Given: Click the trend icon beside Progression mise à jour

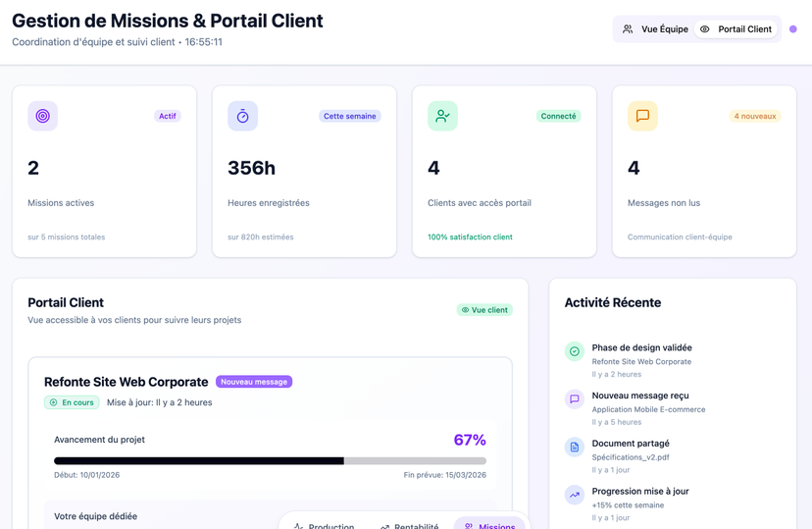Looking at the screenshot, I should 575,495.
